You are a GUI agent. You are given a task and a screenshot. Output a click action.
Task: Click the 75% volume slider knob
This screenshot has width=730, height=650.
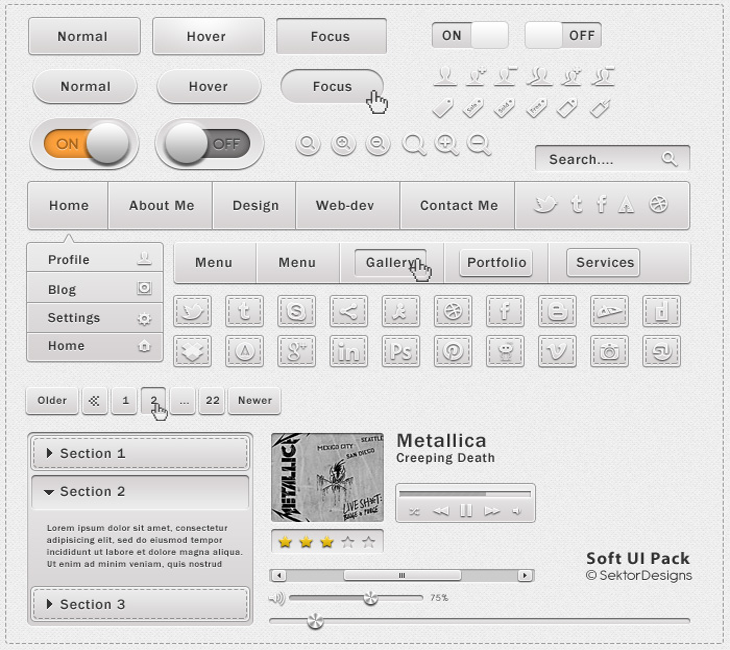(371, 598)
